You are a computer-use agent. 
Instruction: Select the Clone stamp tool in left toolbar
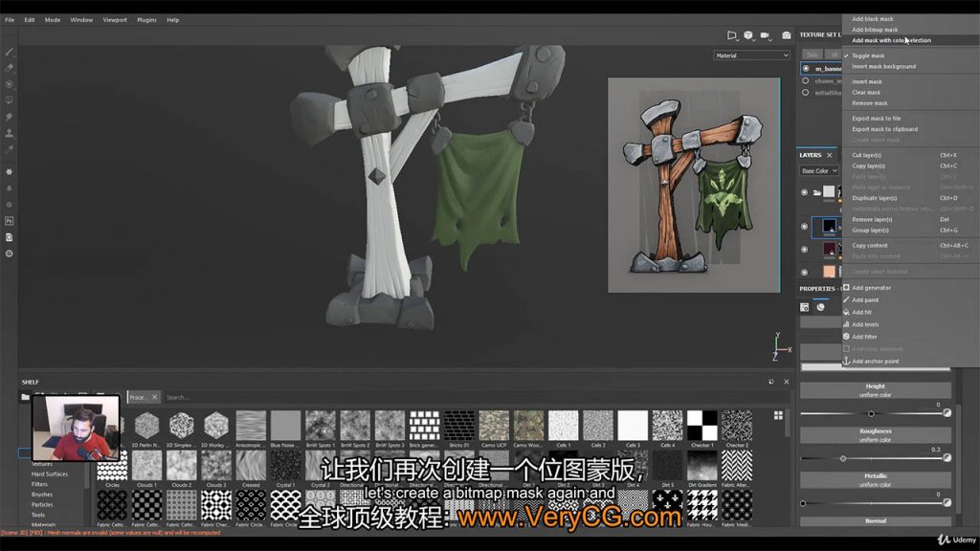[10, 133]
